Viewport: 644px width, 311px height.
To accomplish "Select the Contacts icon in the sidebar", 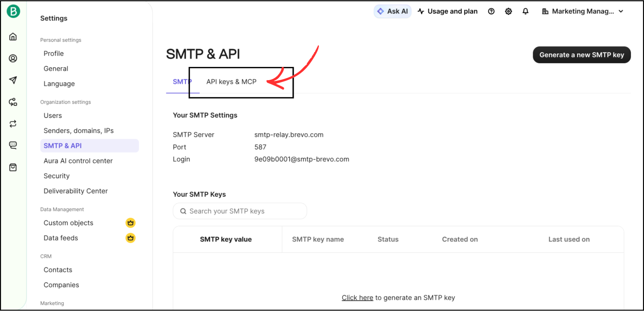I will pos(13,58).
